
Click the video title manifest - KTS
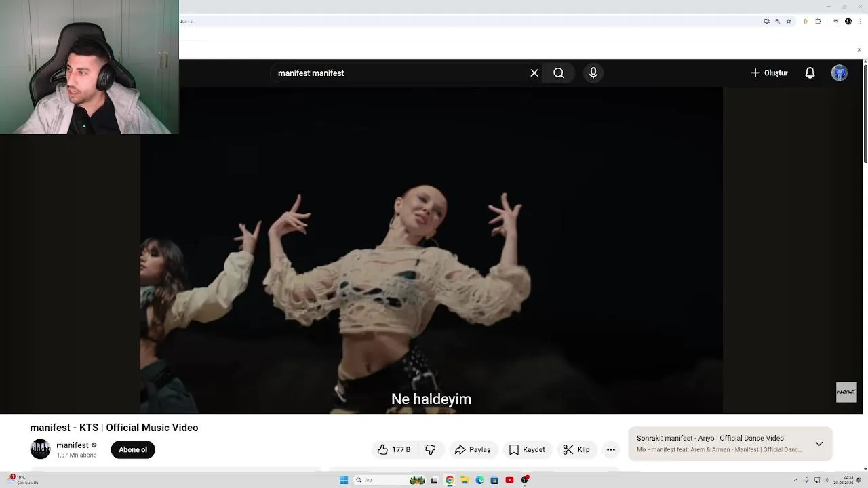[x=114, y=428]
